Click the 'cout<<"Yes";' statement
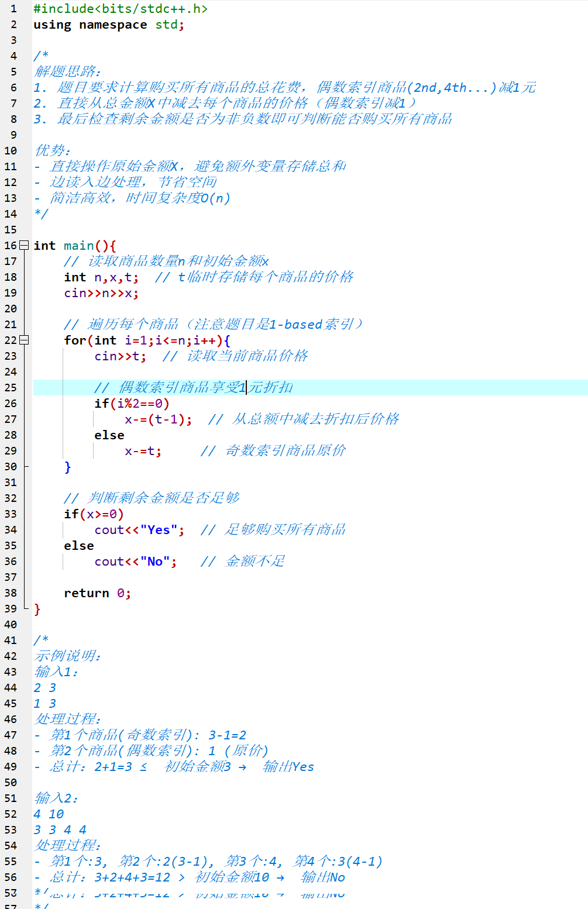Image resolution: width=588 pixels, height=909 pixels. coord(139,530)
